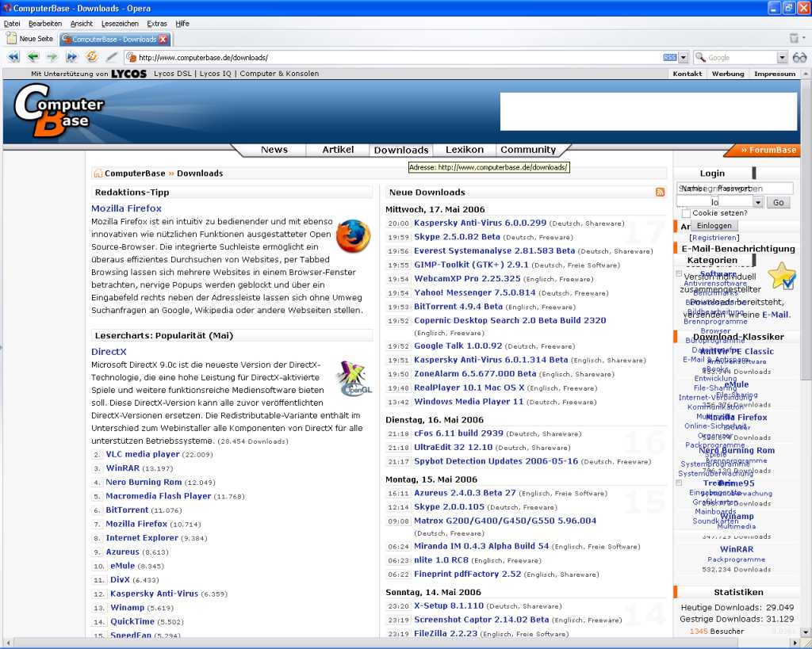Open the dropdown beside the Go button
812x649 pixels.
click(x=757, y=202)
